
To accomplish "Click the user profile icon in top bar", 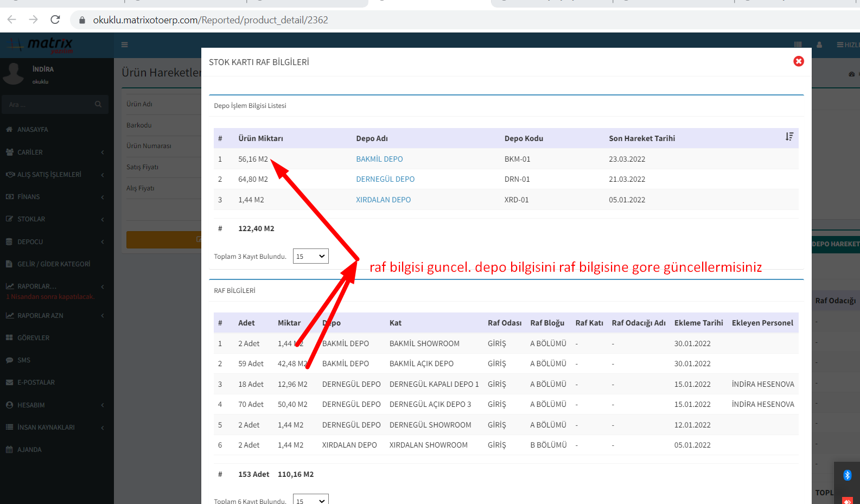I will [819, 45].
